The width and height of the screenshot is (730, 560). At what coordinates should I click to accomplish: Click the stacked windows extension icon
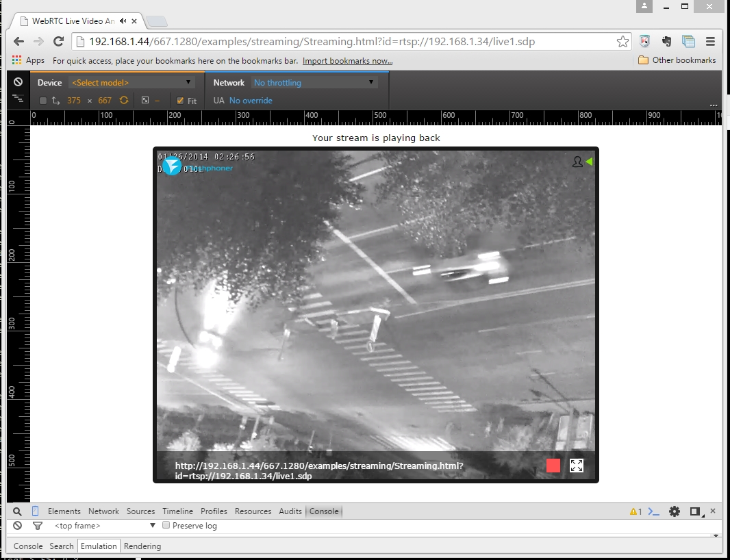point(688,42)
